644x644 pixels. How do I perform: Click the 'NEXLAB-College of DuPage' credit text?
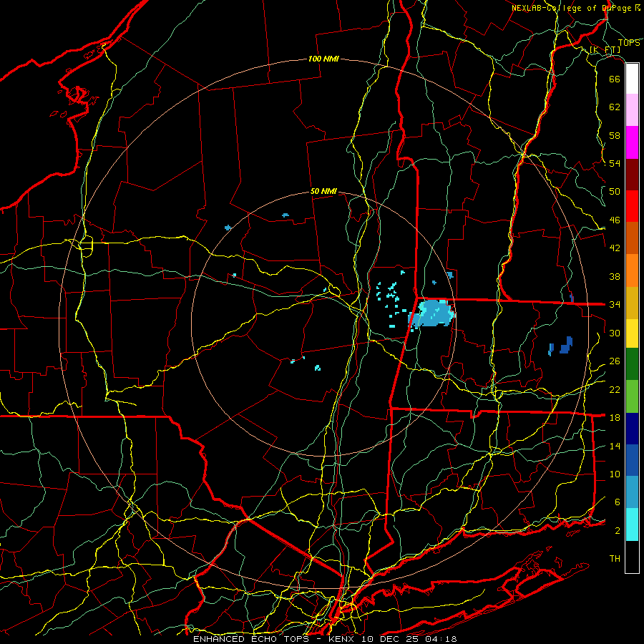[572, 8]
